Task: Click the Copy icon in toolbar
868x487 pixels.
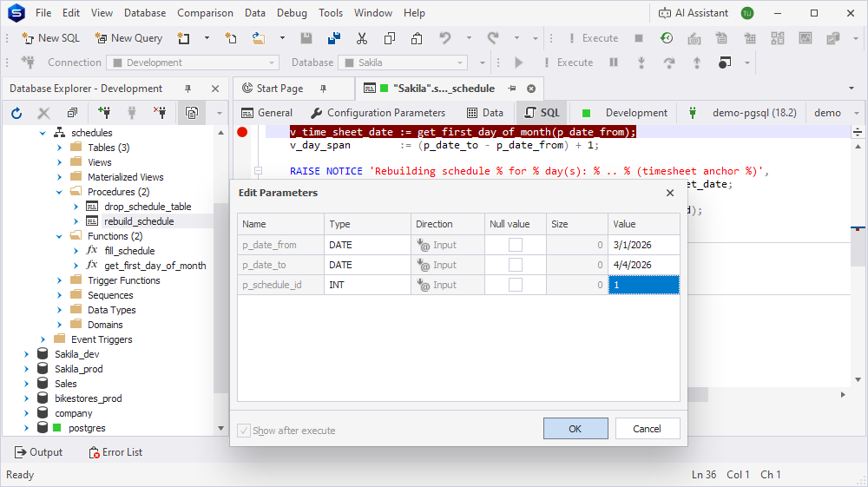Action: point(390,38)
